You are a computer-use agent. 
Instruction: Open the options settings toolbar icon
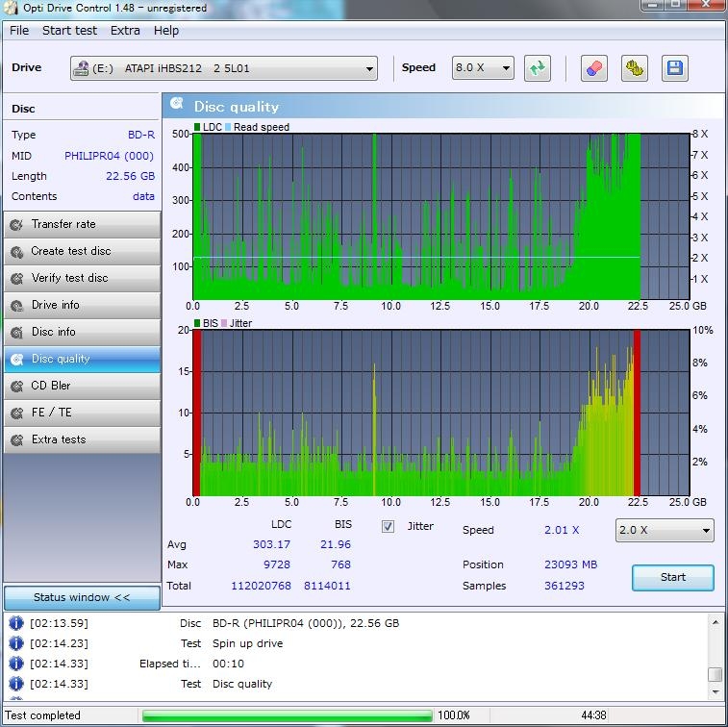point(634,68)
